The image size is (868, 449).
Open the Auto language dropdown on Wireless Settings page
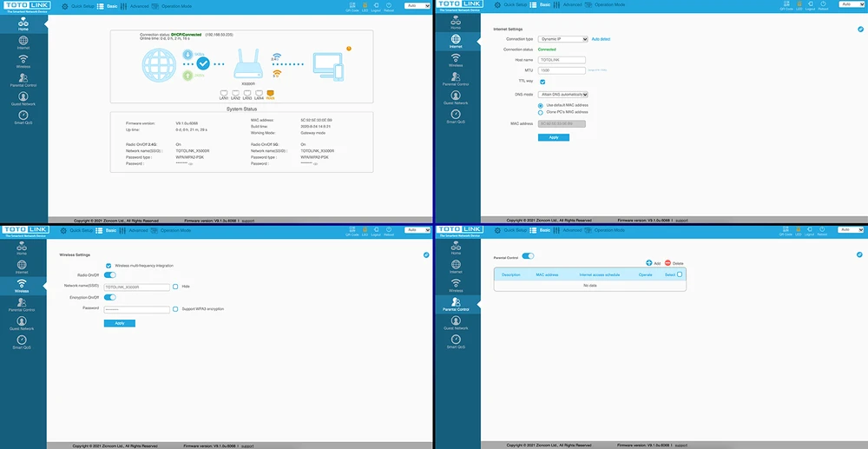pos(416,230)
